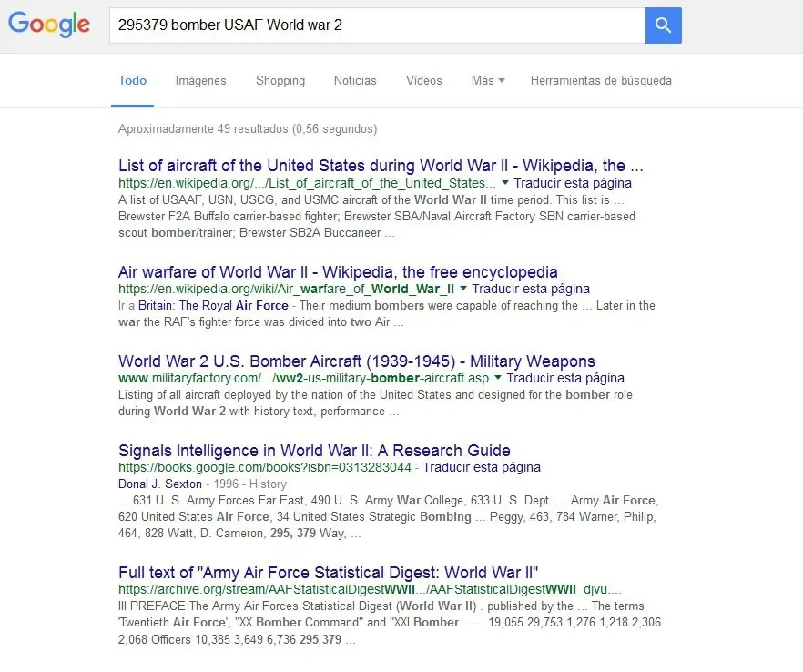
Task: Open the Google logo homepage link
Action: click(x=49, y=25)
